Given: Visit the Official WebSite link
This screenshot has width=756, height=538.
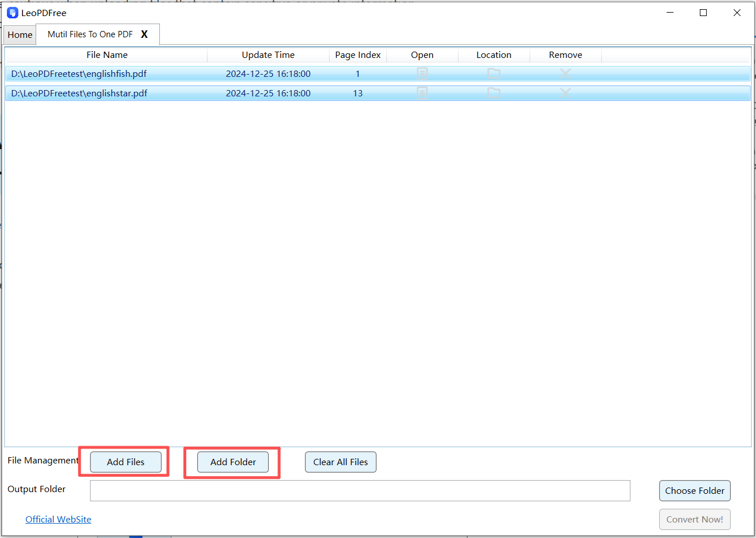Looking at the screenshot, I should (58, 519).
